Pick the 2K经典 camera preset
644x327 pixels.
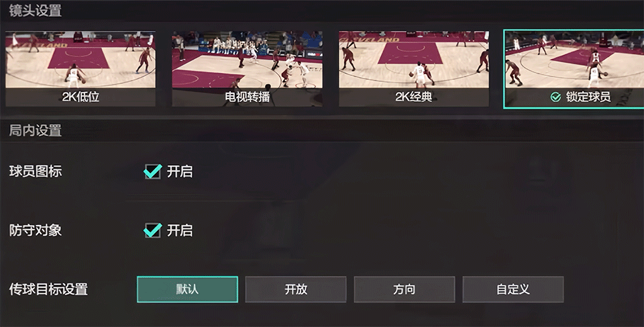click(x=414, y=68)
